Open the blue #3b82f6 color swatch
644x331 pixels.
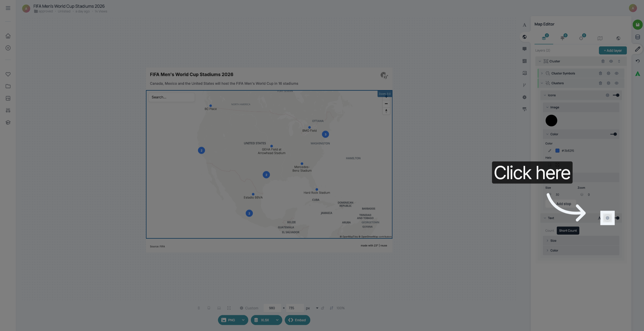[557, 151]
